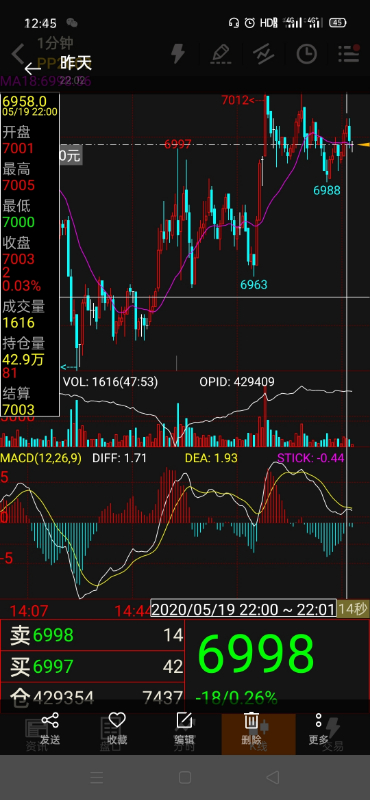Tap the yellow price marker arrow on the right edge
This screenshot has width=370, height=800.
(x=363, y=145)
